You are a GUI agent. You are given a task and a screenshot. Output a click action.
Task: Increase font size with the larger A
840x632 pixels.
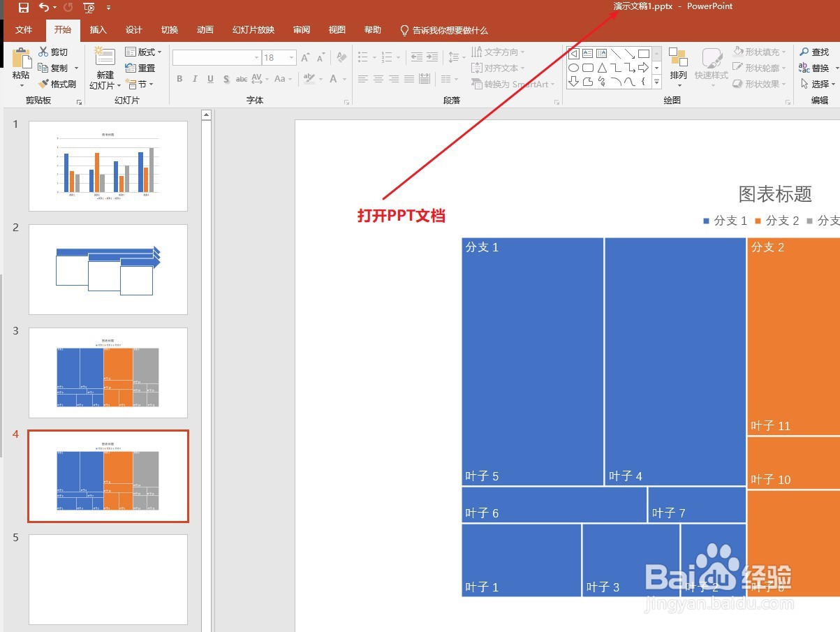pyautogui.click(x=305, y=58)
